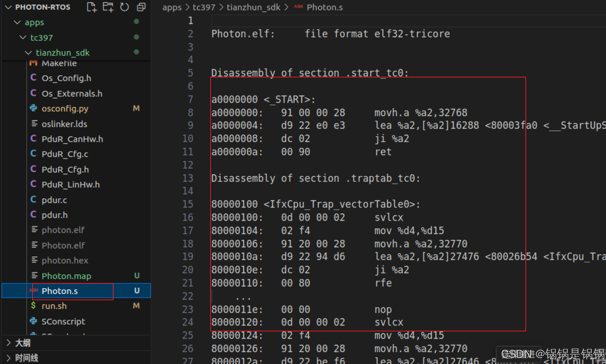Click the tc397 breadcrumb segment
The height and width of the screenshot is (364, 606).
(204, 7)
